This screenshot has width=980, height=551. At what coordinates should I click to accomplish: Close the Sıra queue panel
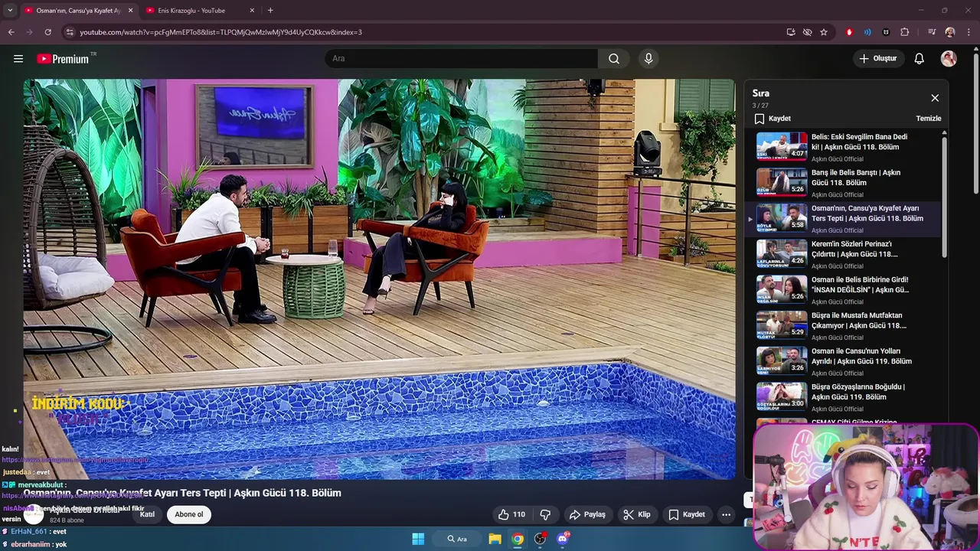(935, 98)
